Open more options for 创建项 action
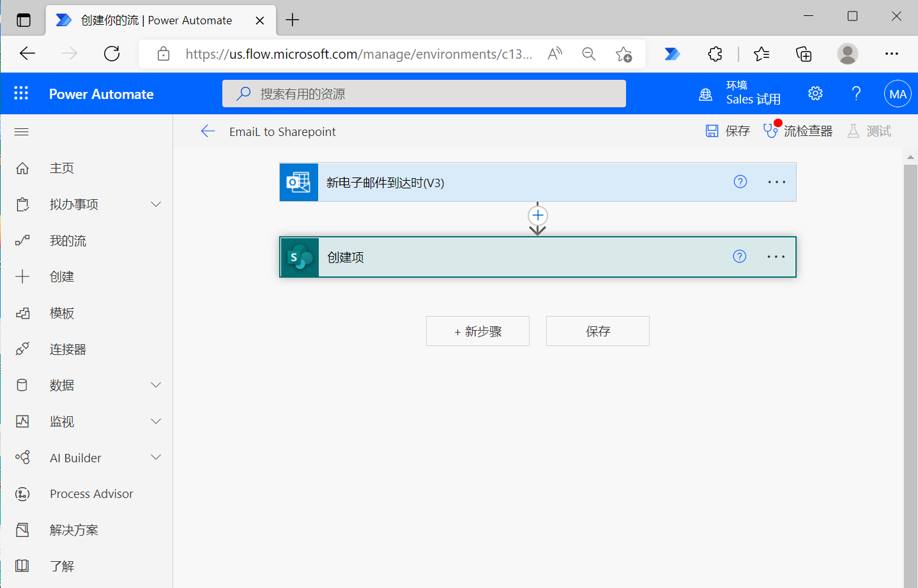This screenshot has width=918, height=588. pos(776,257)
